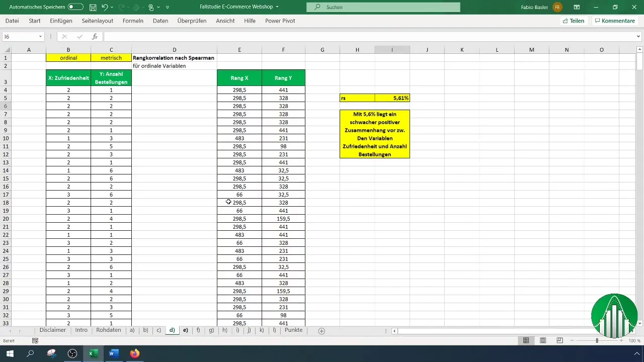Click the macro recording icon in status bar
Screen dimensions: 644x362
(35, 341)
